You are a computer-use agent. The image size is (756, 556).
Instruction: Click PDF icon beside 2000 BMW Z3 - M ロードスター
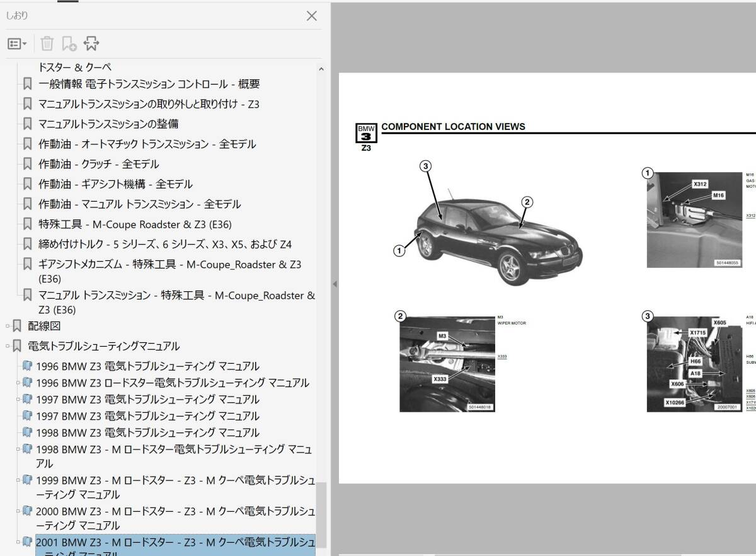coord(27,511)
